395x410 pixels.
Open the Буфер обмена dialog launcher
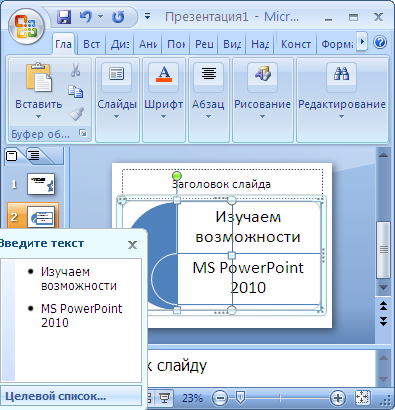pyautogui.click(x=82, y=133)
